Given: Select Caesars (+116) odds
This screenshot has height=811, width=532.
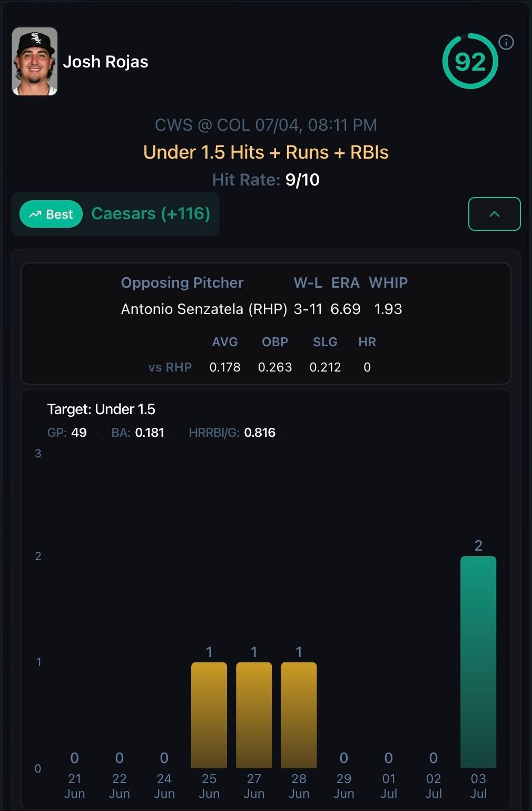Looking at the screenshot, I should [151, 213].
